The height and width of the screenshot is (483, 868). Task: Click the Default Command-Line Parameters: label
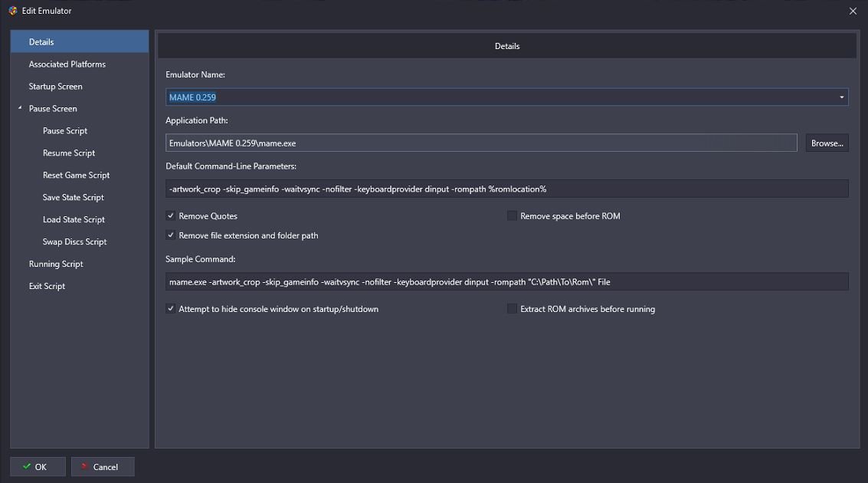point(231,166)
